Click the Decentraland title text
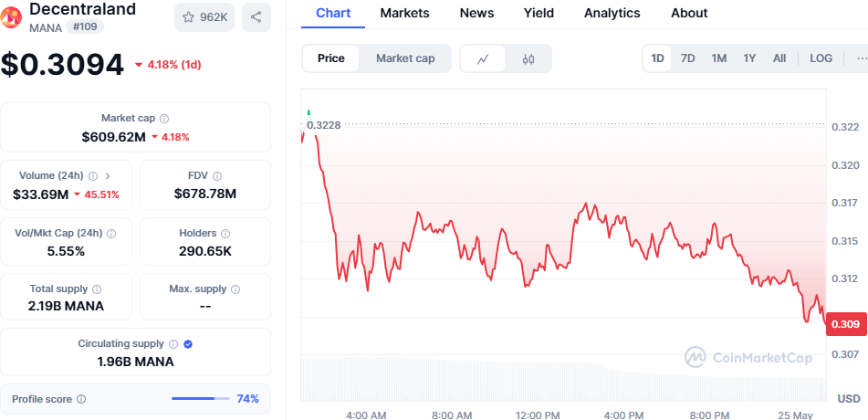This screenshot has height=420, width=868. [x=82, y=9]
